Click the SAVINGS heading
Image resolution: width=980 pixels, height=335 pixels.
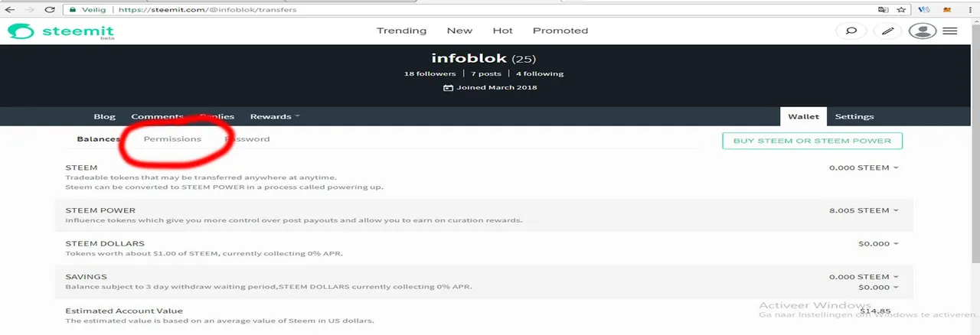(86, 277)
